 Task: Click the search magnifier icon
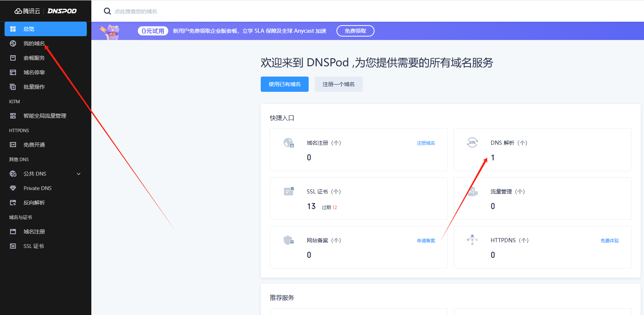coord(107,11)
